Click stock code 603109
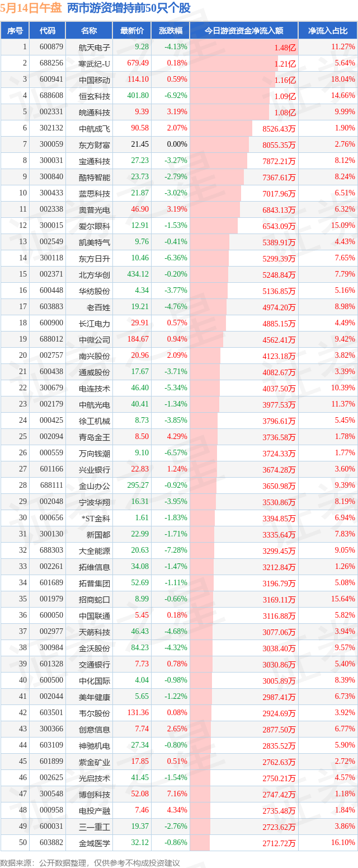 pyautogui.click(x=51, y=745)
